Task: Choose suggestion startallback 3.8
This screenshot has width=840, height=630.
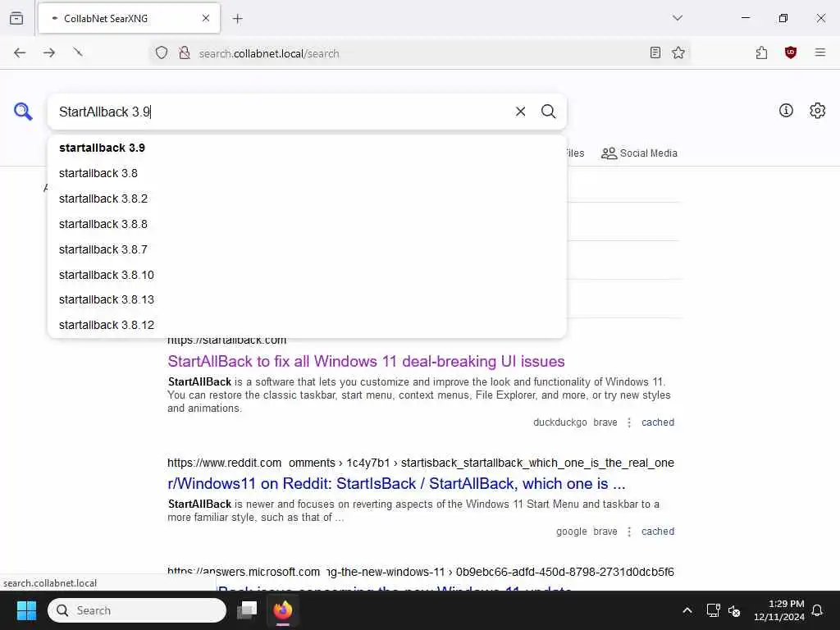Action: click(x=307, y=173)
